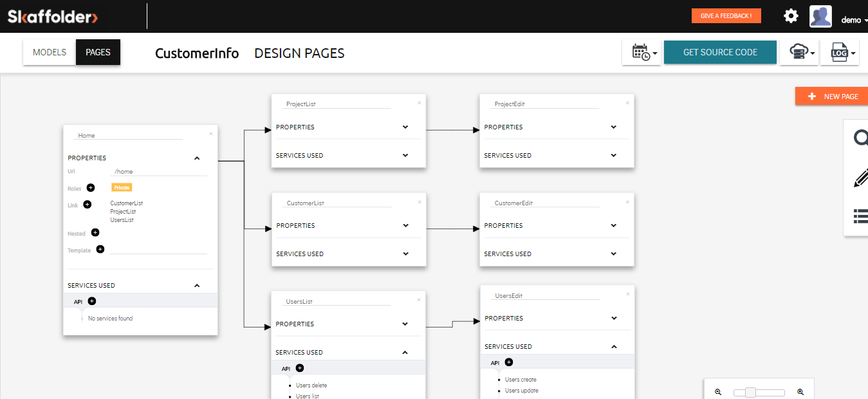Screen dimensions: 868x399
Task: Click the CustomerInfo project title
Action: 197,53
